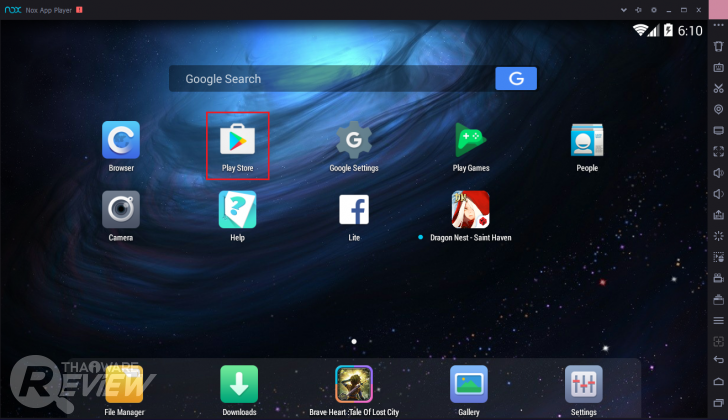This screenshot has width=728, height=420.
Task: Start the video recorder camera icon
Action: (718, 278)
